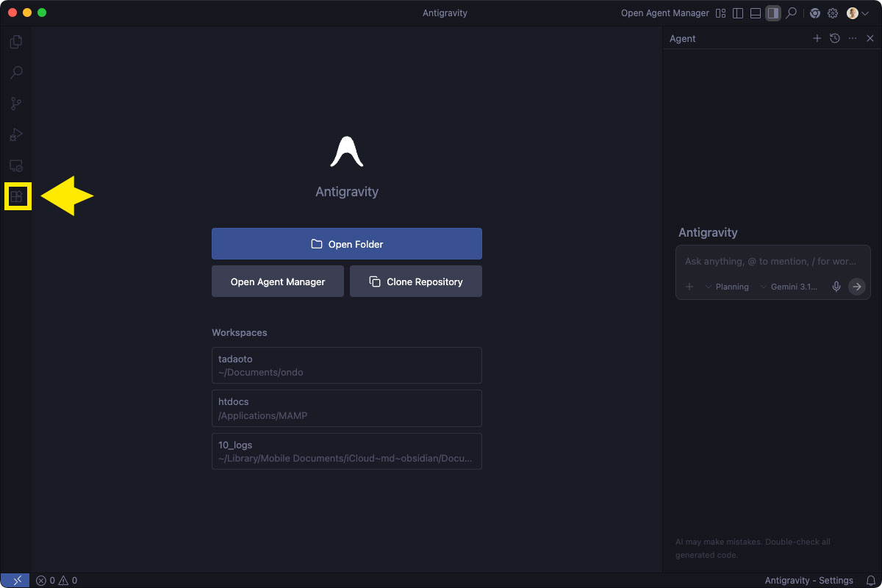Expand the Planning mode dropdown
Image resolution: width=882 pixels, height=588 pixels.
(x=727, y=287)
